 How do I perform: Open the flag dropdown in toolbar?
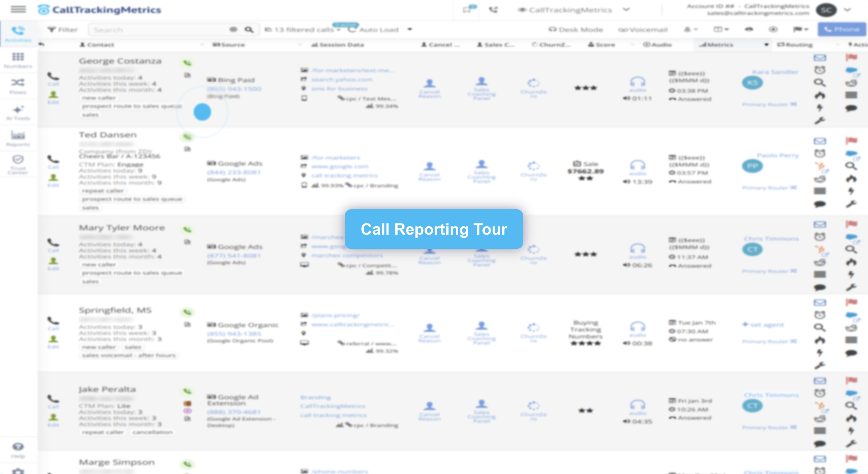pos(800,29)
